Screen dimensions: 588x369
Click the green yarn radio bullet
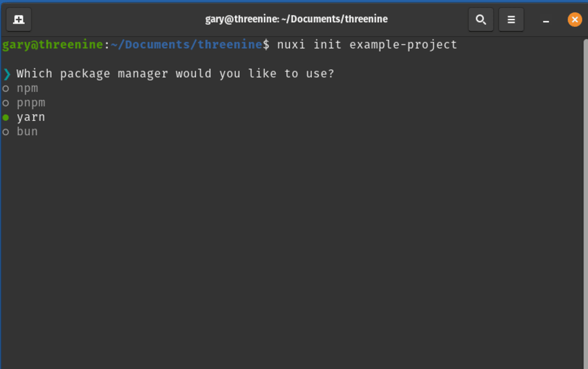point(6,118)
